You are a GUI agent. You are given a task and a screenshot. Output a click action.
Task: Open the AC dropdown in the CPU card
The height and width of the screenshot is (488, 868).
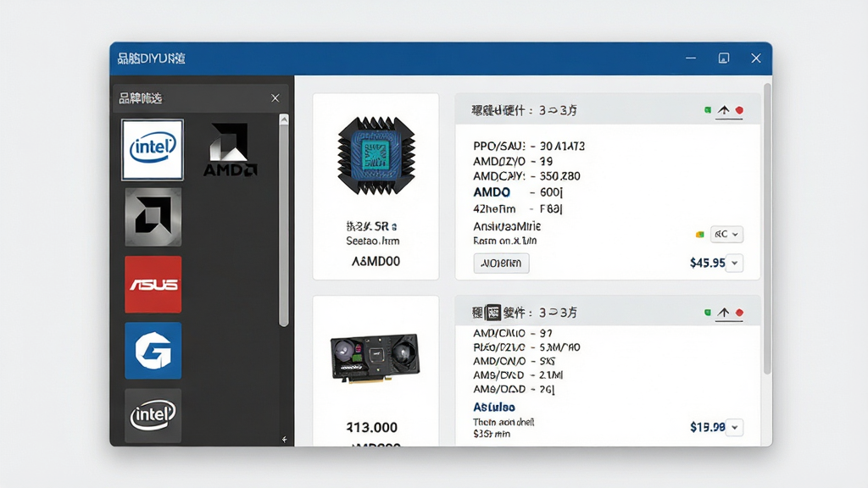tap(726, 234)
